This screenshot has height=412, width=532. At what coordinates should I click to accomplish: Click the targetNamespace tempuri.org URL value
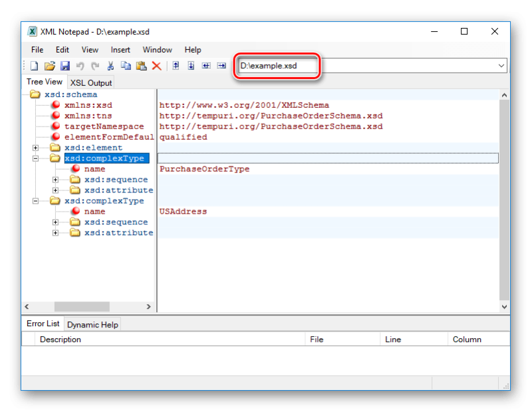(x=271, y=126)
